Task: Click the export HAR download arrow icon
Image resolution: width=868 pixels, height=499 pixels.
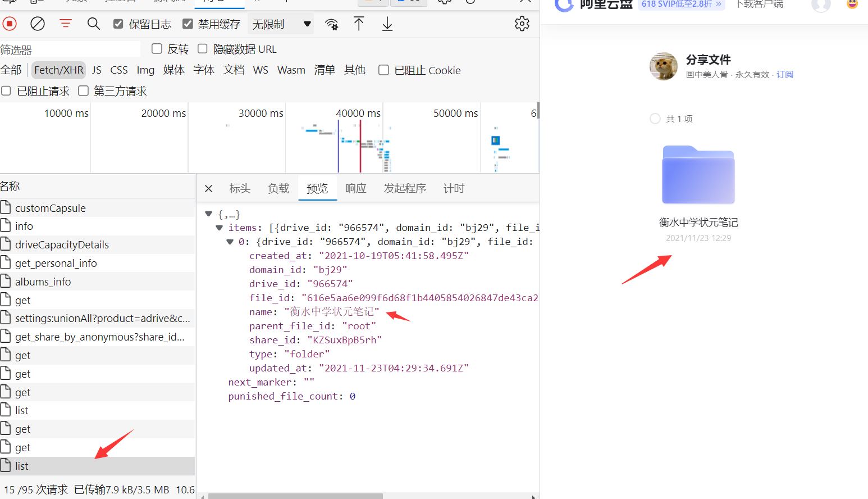Action: (387, 24)
